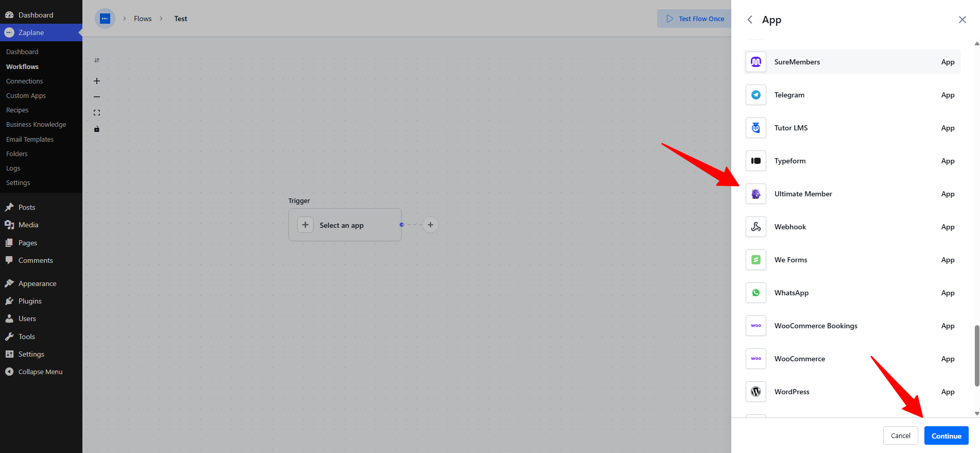Open the Posts admin menu
This screenshot has height=453, width=980.
pos(41,207)
